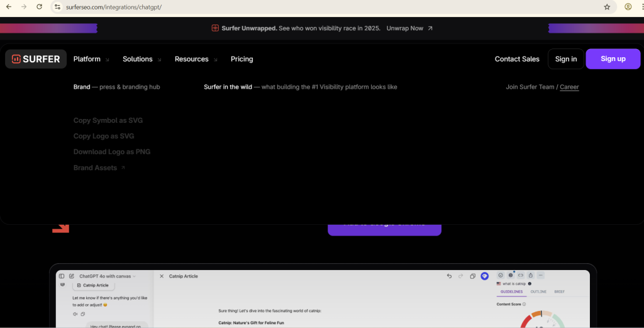Choose Download Logo as PNG
Viewport: 644px width, 328px height.
[x=111, y=152]
